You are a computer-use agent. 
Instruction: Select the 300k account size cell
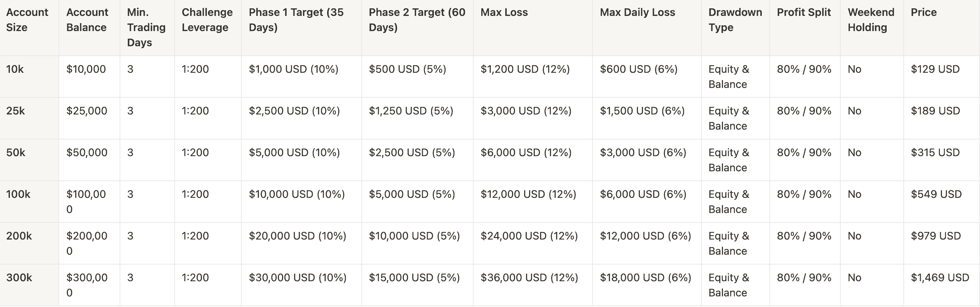coord(19,278)
